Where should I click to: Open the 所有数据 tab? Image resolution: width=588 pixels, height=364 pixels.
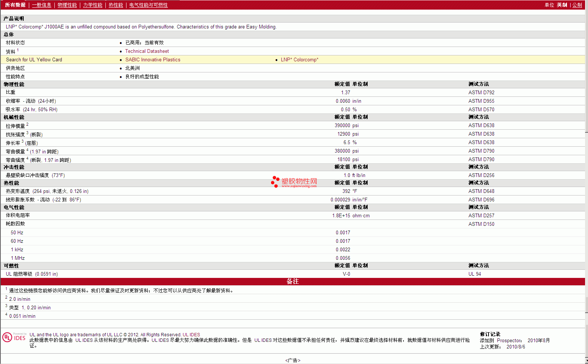pos(15,5)
